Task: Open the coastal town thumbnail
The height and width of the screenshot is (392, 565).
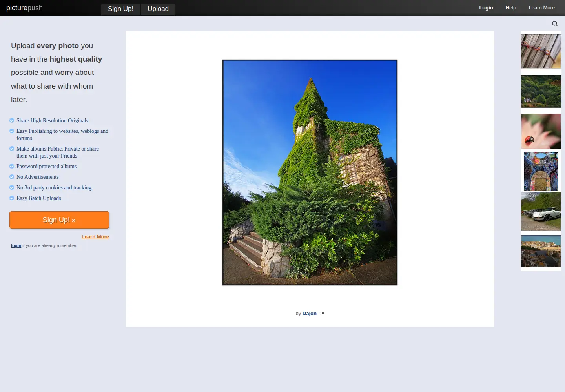Action: point(541,251)
